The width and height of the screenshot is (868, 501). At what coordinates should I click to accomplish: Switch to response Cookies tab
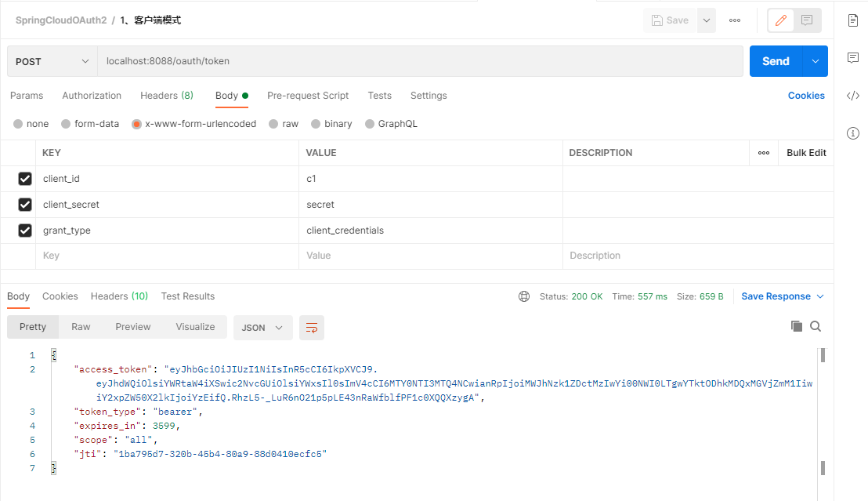point(60,296)
